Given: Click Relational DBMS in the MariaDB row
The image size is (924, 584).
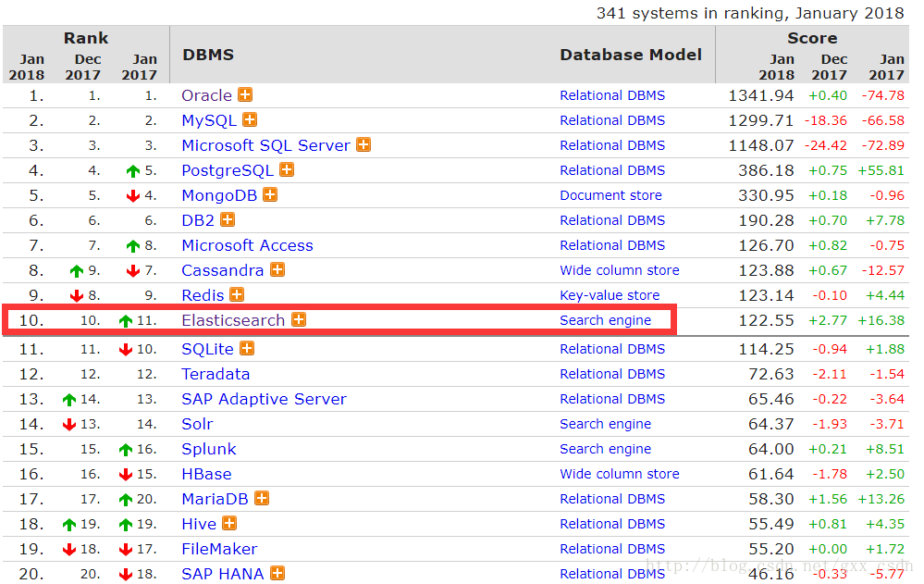Looking at the screenshot, I should pos(612,499).
